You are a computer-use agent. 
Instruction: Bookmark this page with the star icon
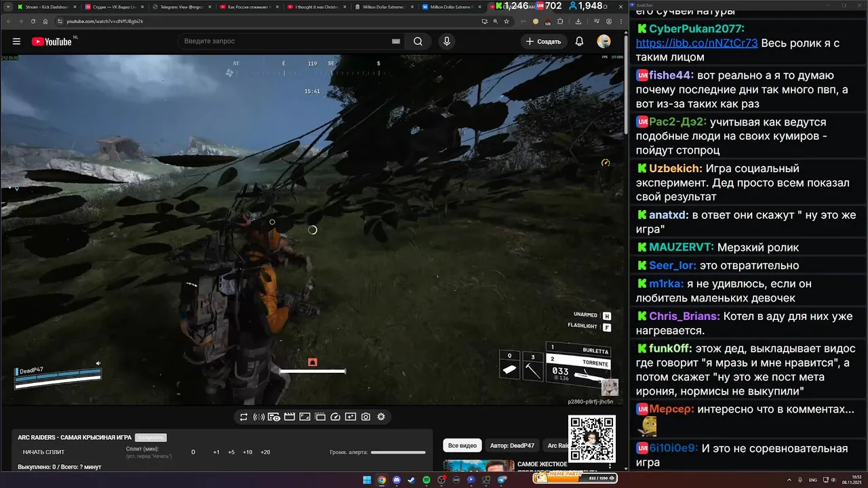(506, 21)
